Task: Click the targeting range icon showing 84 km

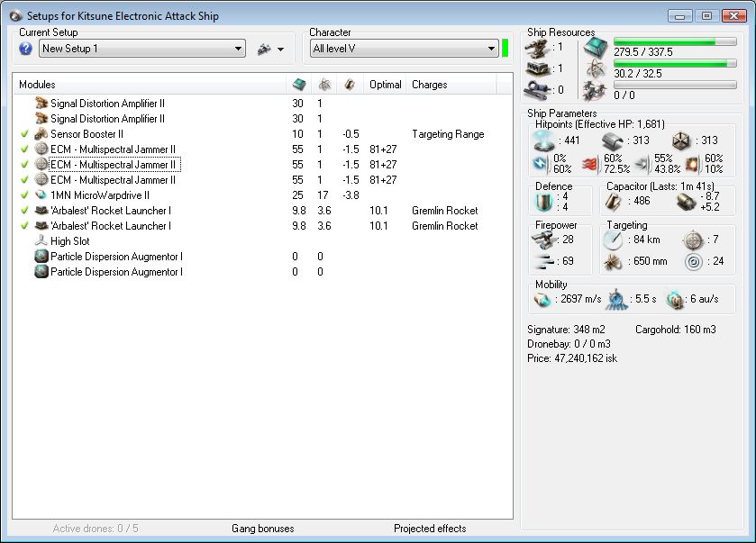Action: point(613,240)
